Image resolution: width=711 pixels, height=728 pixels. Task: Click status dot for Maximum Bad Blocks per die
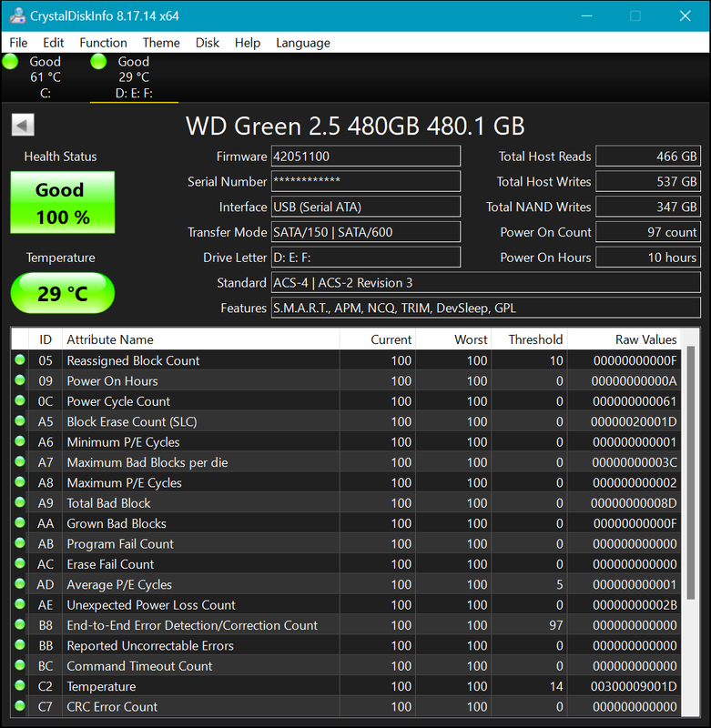[x=19, y=461]
